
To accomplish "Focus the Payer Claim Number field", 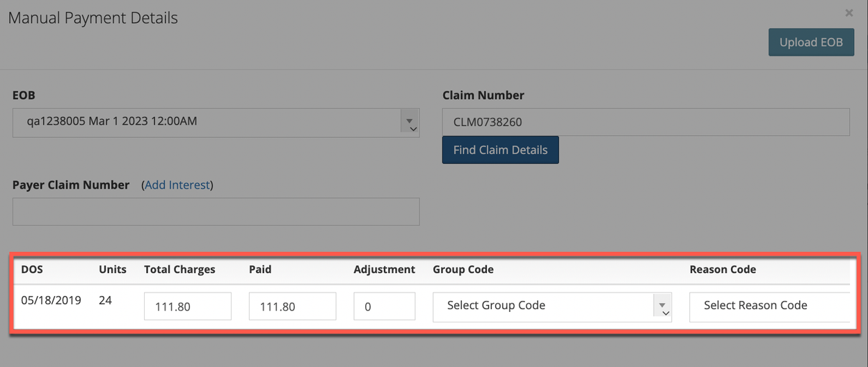I will (x=216, y=212).
